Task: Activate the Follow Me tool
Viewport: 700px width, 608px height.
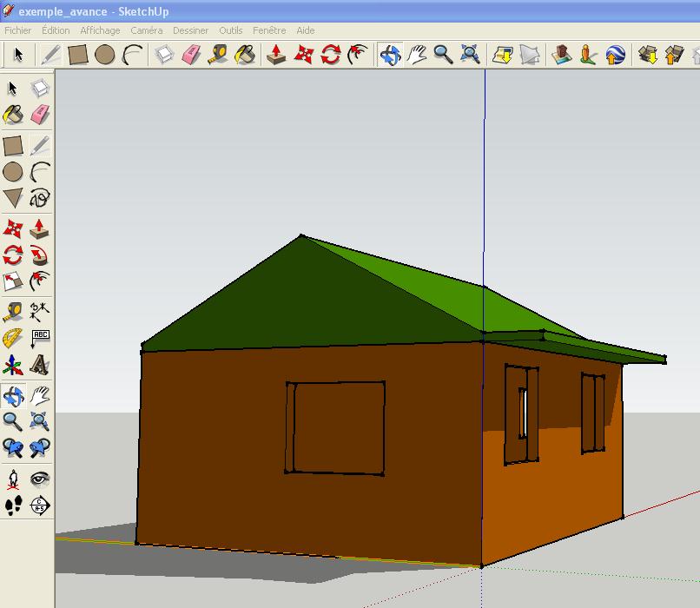Action: (x=40, y=255)
